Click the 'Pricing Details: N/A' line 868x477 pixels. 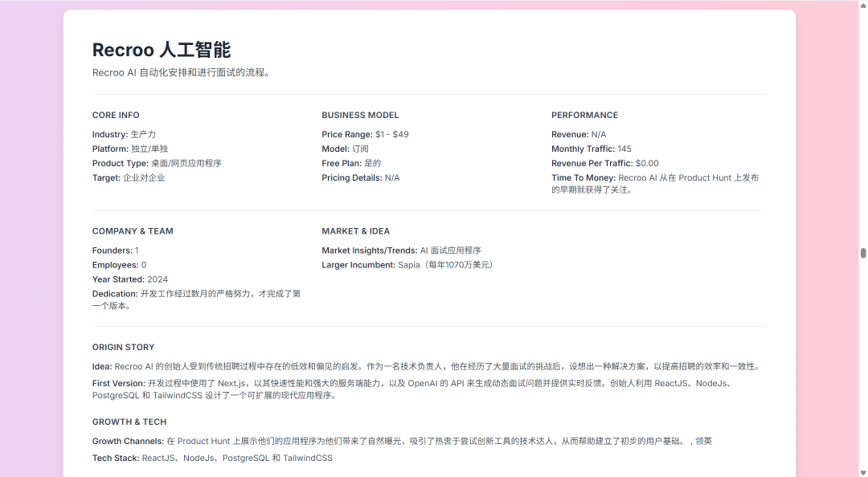coord(361,177)
